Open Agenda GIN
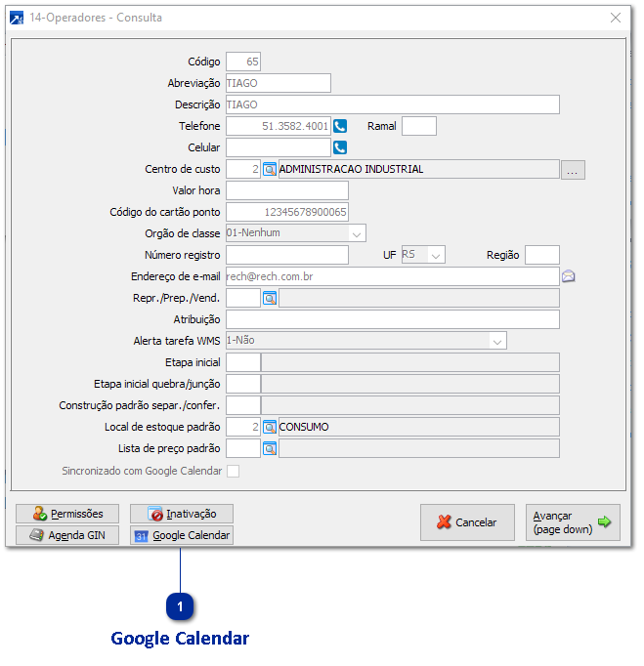Screen dimensions: 644x666 click(x=67, y=535)
